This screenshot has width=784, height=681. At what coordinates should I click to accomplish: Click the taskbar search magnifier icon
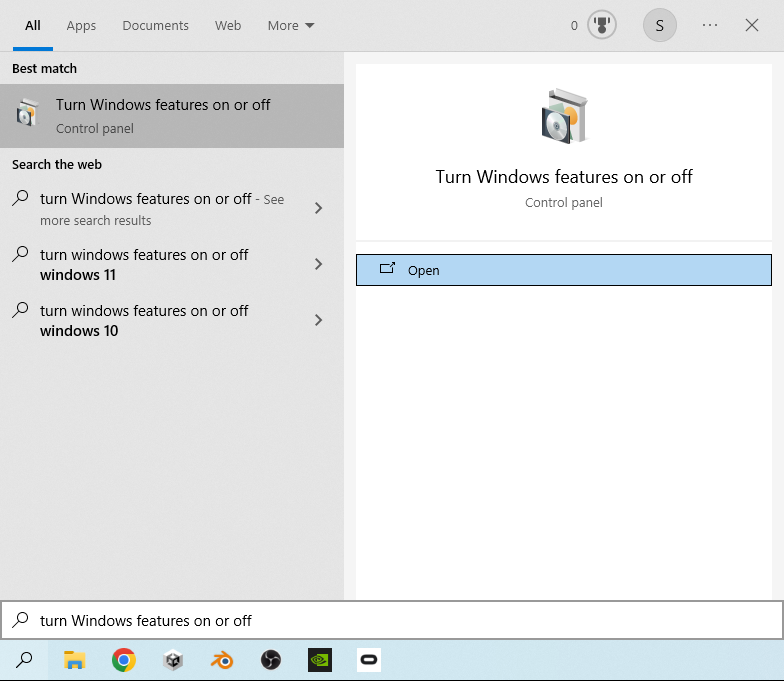click(24, 660)
